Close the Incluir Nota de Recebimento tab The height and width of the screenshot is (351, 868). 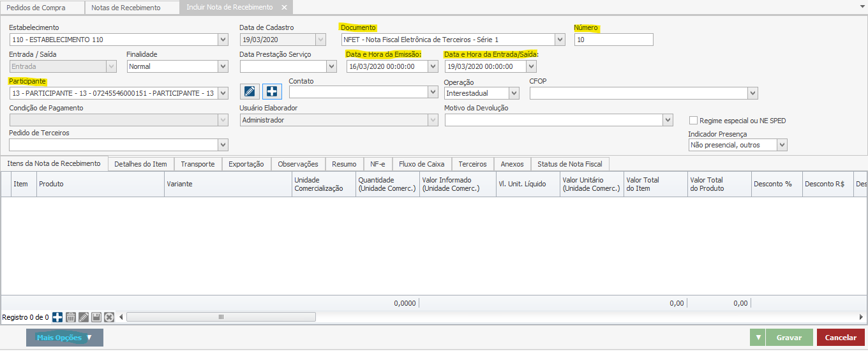[284, 8]
